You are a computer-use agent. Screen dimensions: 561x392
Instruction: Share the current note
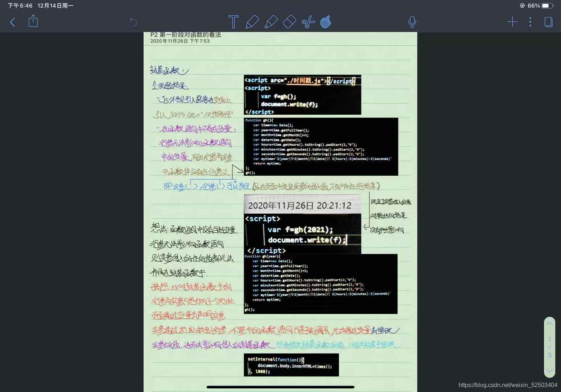click(33, 21)
